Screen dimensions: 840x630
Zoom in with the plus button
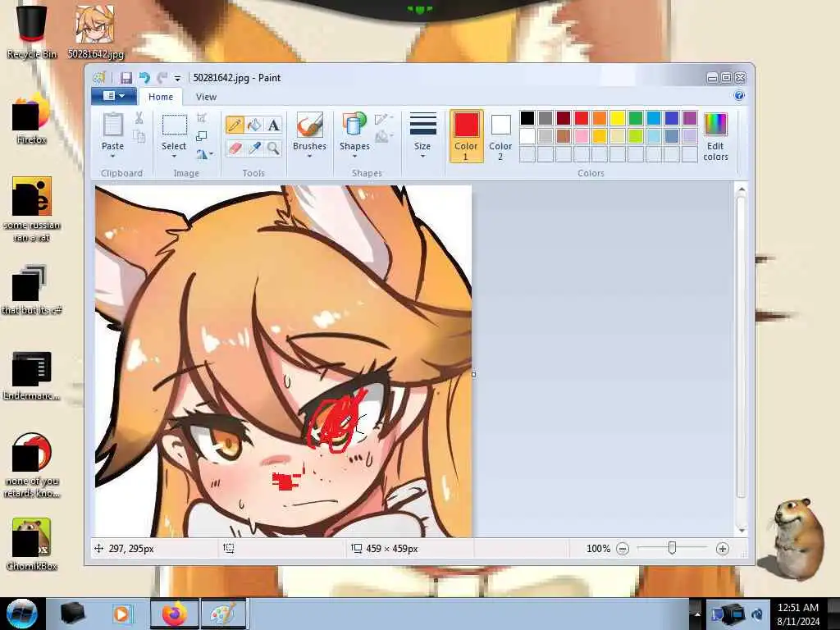click(722, 549)
